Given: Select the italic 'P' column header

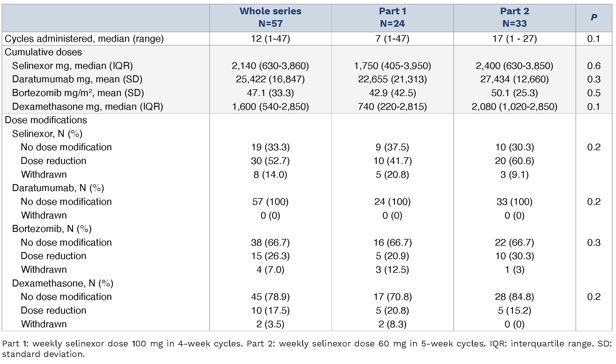Looking at the screenshot, I should pos(594,17).
